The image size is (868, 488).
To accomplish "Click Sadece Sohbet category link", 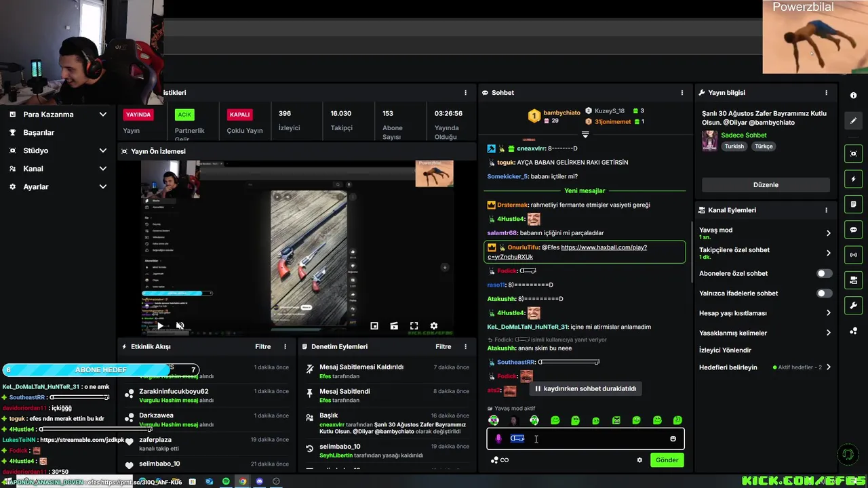I will point(743,135).
